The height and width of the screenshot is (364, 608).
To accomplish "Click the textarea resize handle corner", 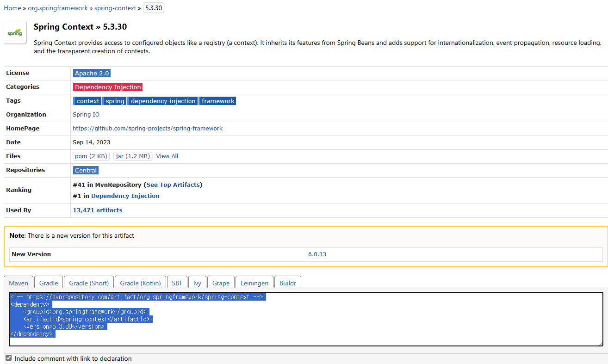I will point(601,343).
